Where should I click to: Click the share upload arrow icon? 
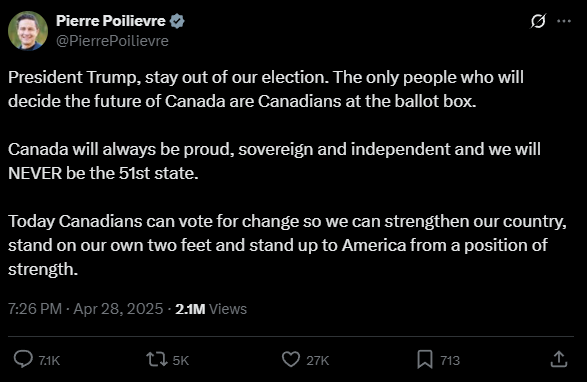[559, 359]
